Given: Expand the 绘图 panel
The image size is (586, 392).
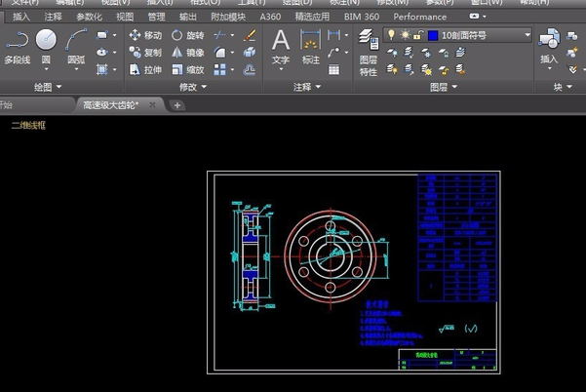Looking at the screenshot, I should pyautogui.click(x=48, y=87).
